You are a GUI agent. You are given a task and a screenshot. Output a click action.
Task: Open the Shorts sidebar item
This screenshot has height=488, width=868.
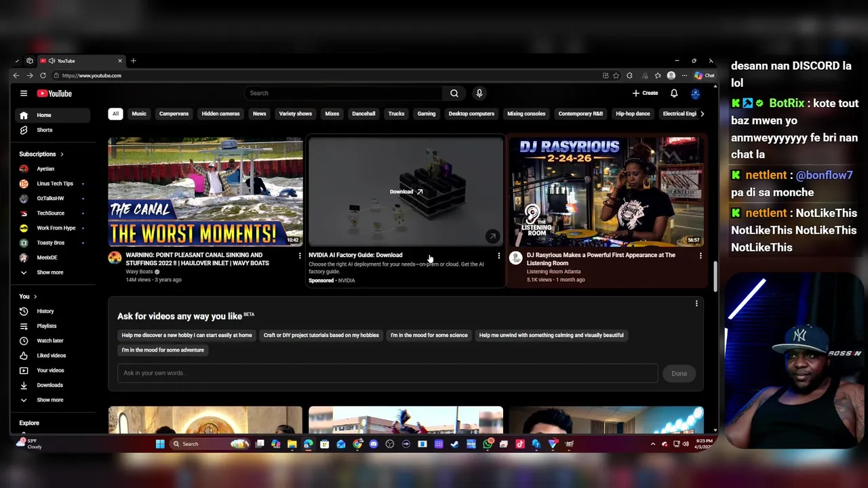tap(52, 130)
